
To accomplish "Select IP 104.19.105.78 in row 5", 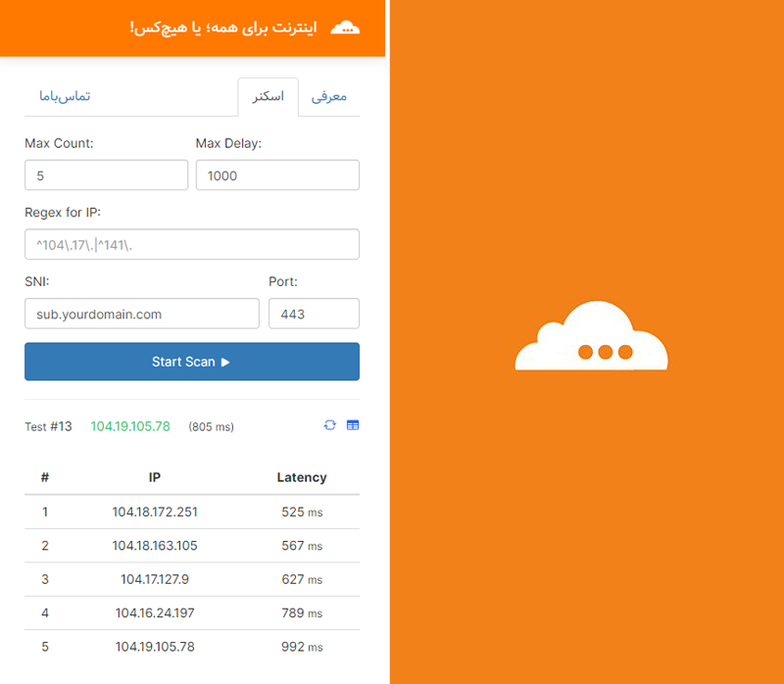I will [x=155, y=647].
